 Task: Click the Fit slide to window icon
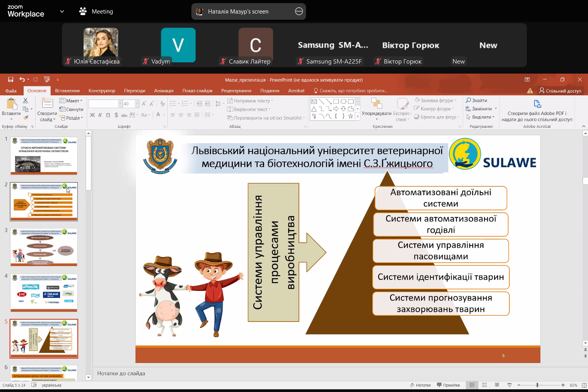click(x=584, y=385)
